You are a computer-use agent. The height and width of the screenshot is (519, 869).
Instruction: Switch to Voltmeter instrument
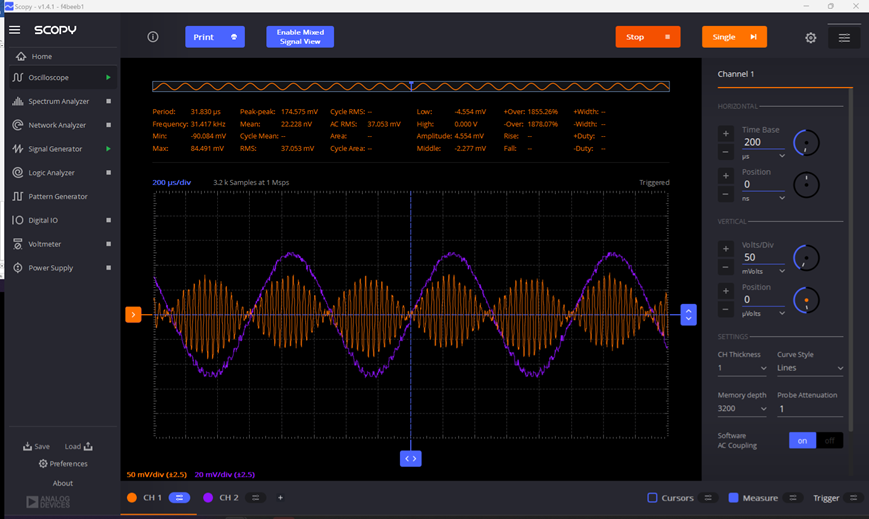click(44, 244)
